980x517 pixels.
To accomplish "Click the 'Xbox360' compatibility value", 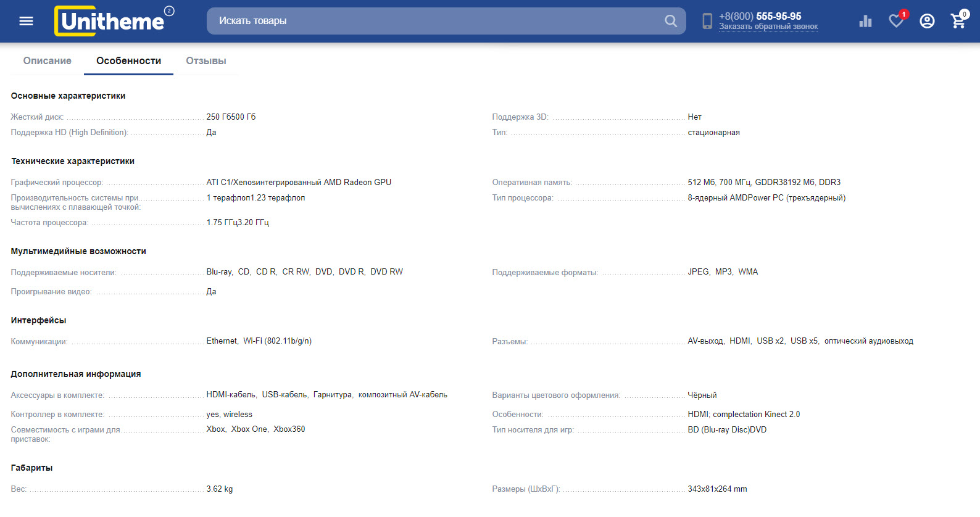I will (x=289, y=429).
